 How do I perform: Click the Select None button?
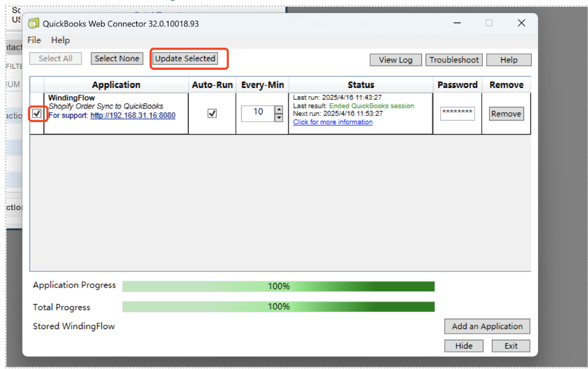click(x=117, y=58)
